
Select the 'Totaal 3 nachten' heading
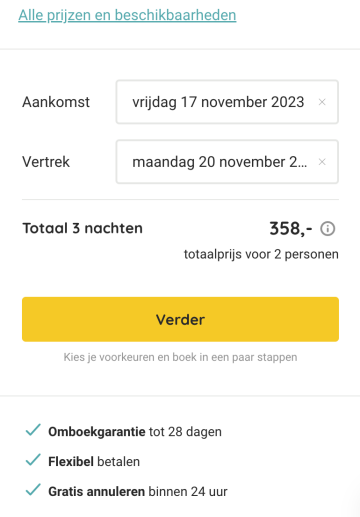coord(82,229)
